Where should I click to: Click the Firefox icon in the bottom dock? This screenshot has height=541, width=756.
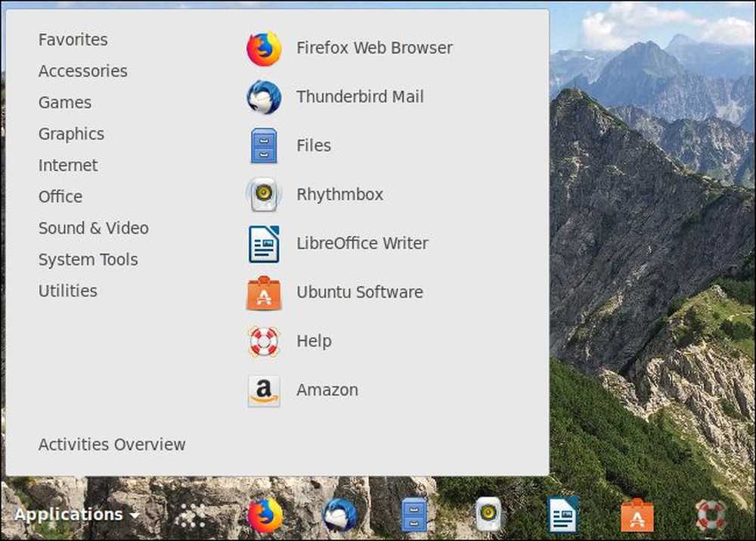click(x=265, y=515)
